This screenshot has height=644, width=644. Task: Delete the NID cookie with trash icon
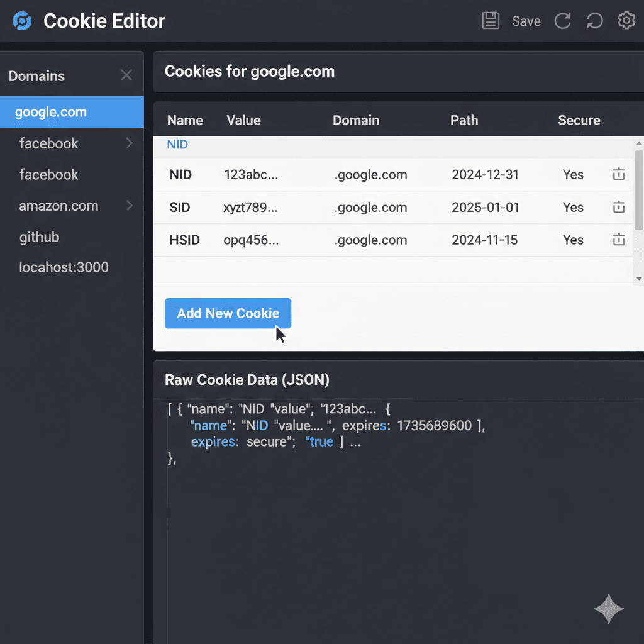(619, 175)
